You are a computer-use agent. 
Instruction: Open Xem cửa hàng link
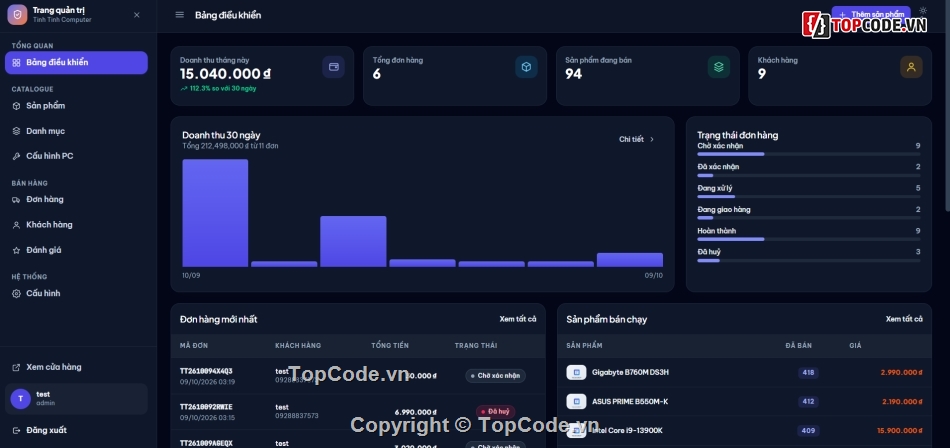pos(76,367)
